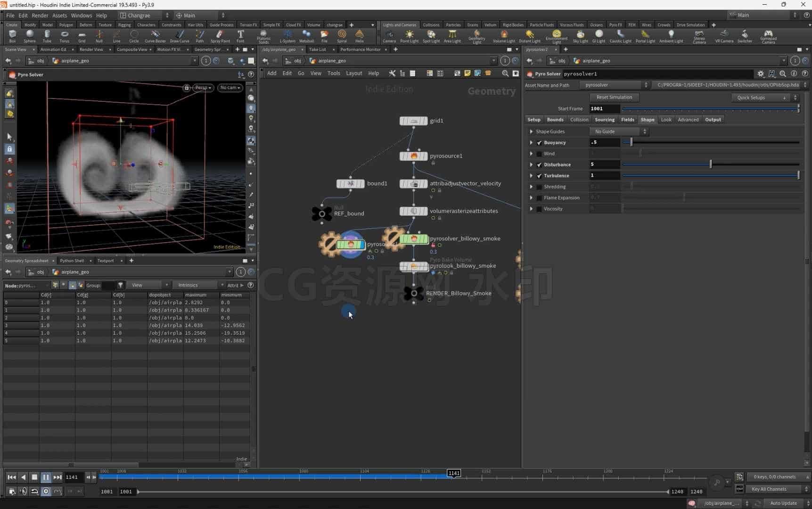Select the pyrosource1 node
Screen dimensions: 812x509
tap(413, 156)
